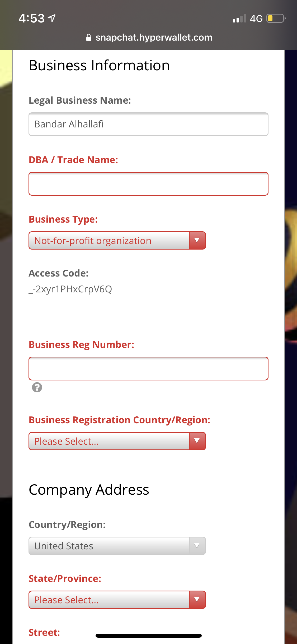Click the Company Address heading
This screenshot has height=644, width=297.
(x=89, y=490)
